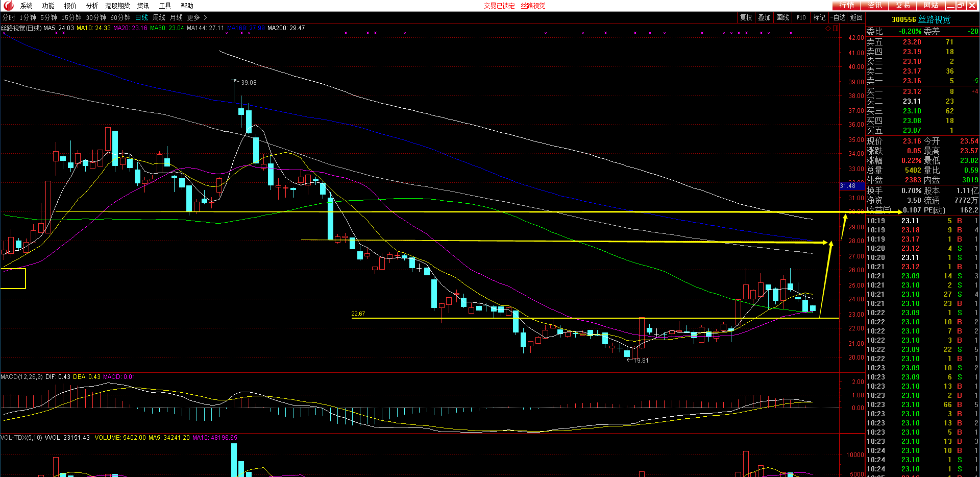Close the trading software window
The width and height of the screenshot is (980, 477).
(x=971, y=6)
